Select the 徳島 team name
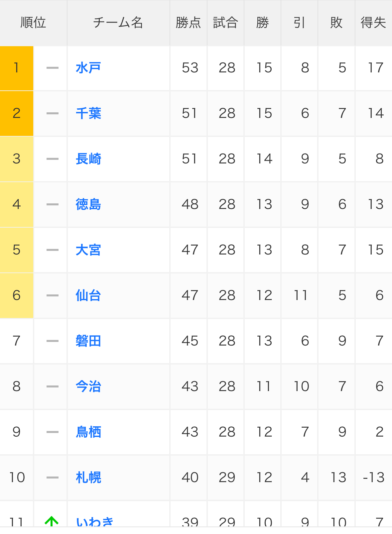Image resolution: width=392 pixels, height=534 pixels. click(x=88, y=204)
